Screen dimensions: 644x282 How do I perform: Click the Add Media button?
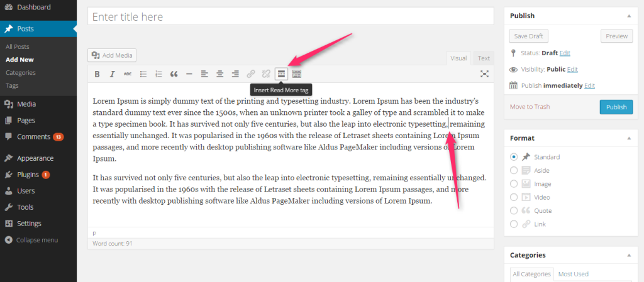pyautogui.click(x=112, y=55)
